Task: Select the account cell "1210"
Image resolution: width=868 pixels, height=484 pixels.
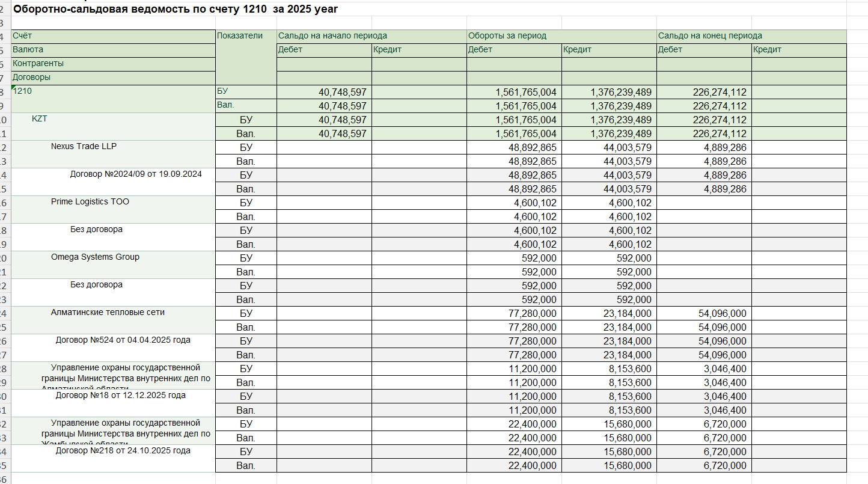Action: pyautogui.click(x=114, y=99)
